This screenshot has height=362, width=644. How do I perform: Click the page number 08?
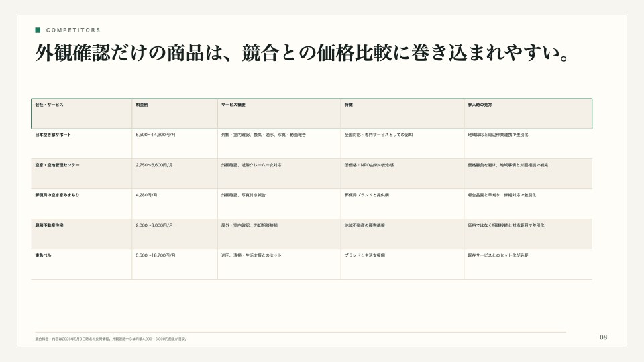point(603,337)
